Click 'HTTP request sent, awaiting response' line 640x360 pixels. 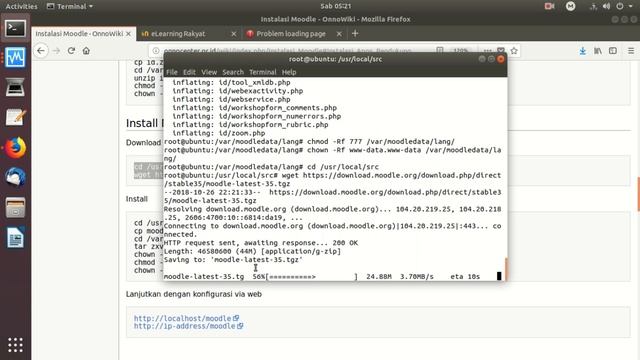click(x=261, y=243)
